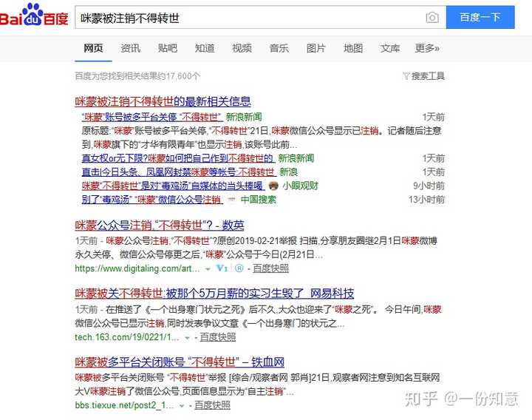The width and height of the screenshot is (532, 420).
Task: Click the tech.163.com URL
Action: (x=127, y=337)
